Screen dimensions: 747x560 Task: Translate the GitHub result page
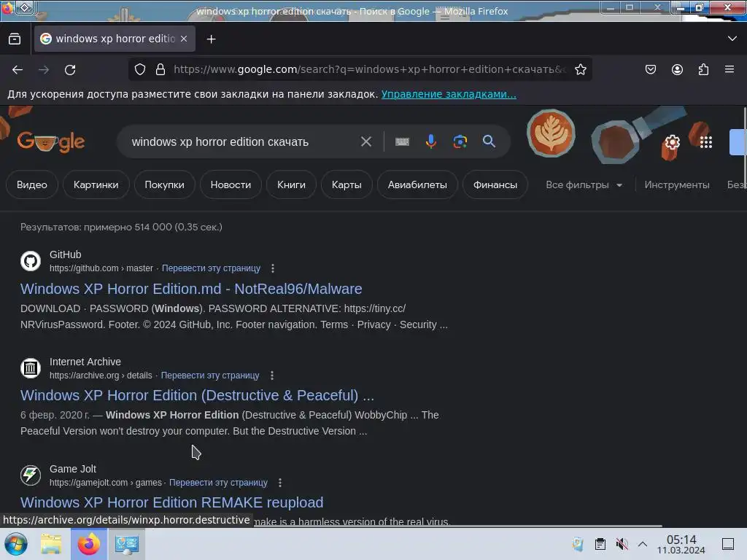211,268
